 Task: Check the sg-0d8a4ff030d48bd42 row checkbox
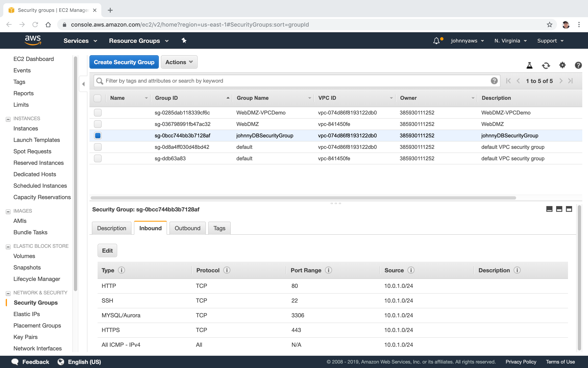tap(98, 147)
